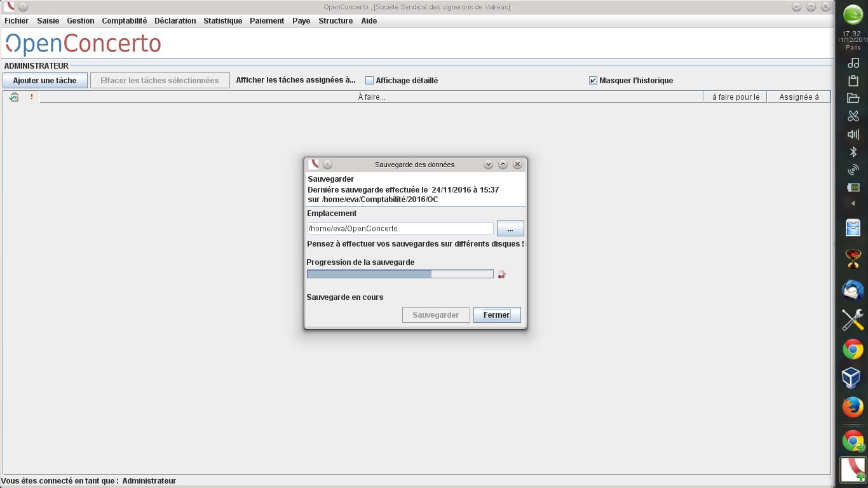Click the OpenConcerto icon in main title bar
868x488 pixels.
[9, 7]
